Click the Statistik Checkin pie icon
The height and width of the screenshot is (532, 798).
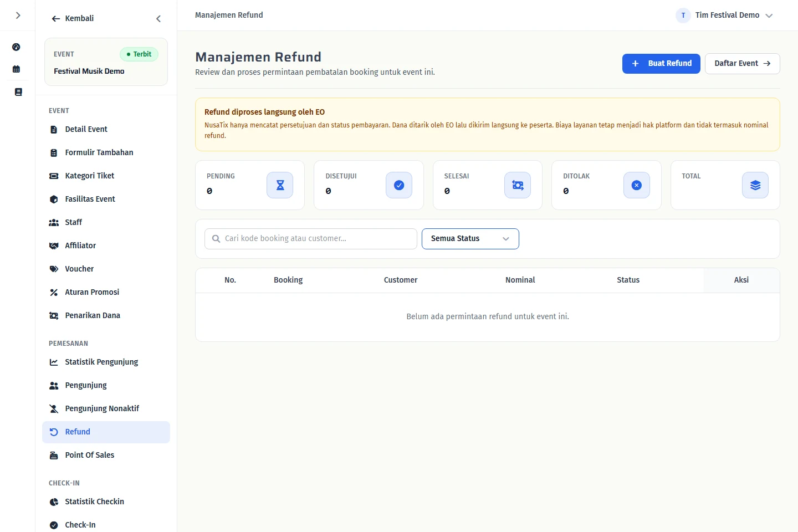pos(54,502)
